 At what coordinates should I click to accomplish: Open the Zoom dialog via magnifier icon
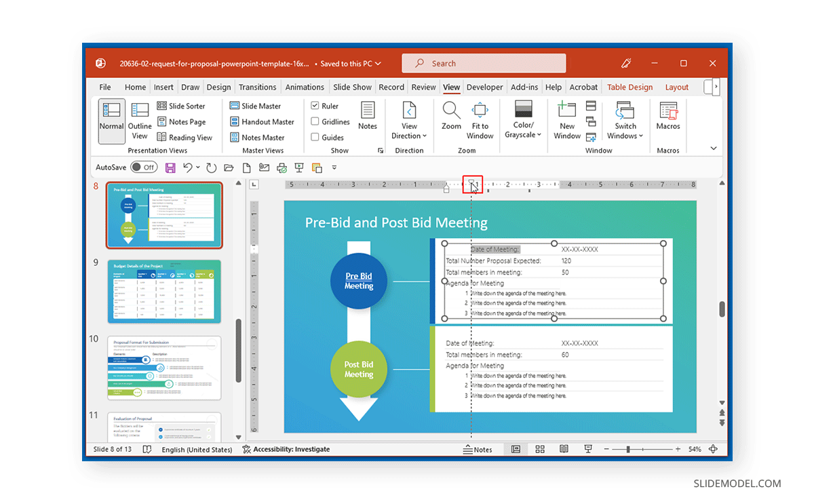click(x=451, y=116)
